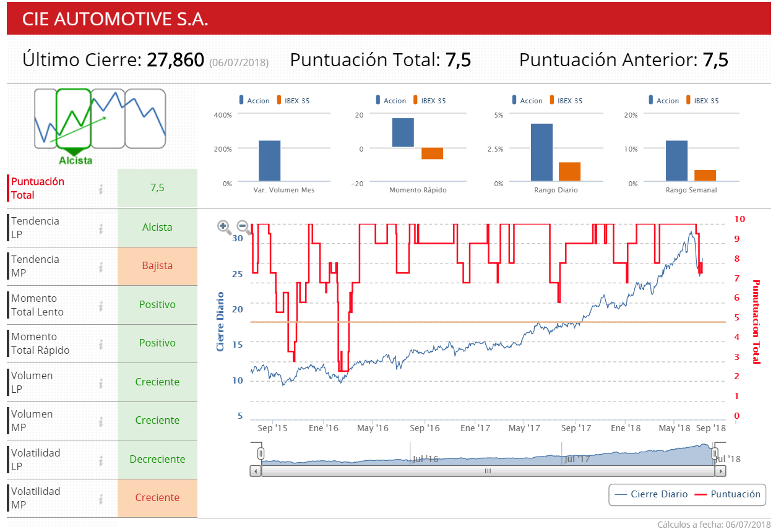Click the Jul '16 navigator label

(x=425, y=459)
